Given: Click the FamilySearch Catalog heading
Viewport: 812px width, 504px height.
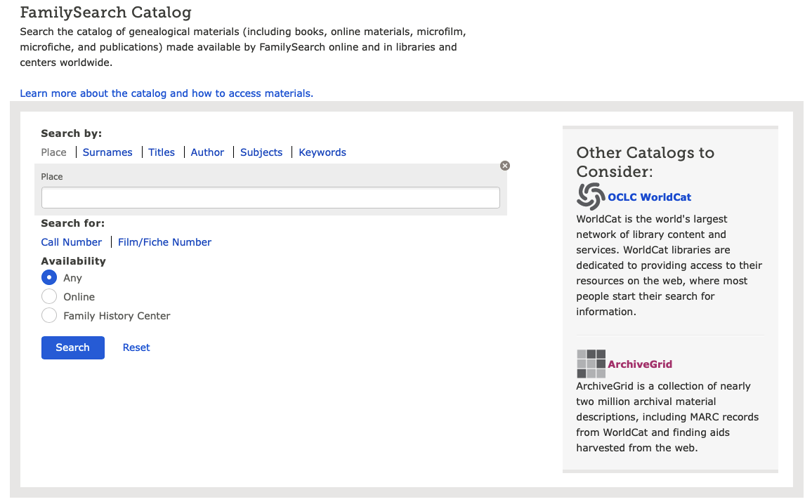Looking at the screenshot, I should [106, 13].
